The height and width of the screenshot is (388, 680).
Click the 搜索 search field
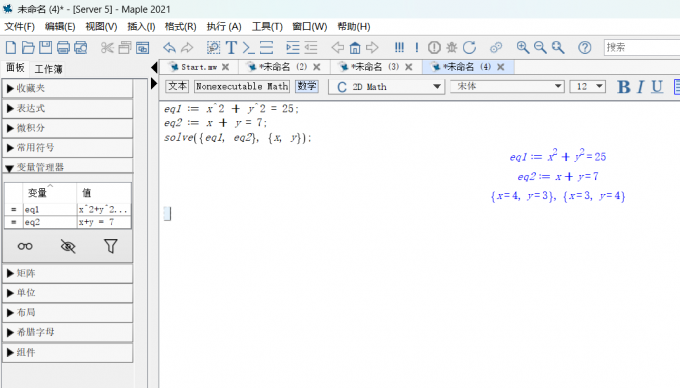642,47
